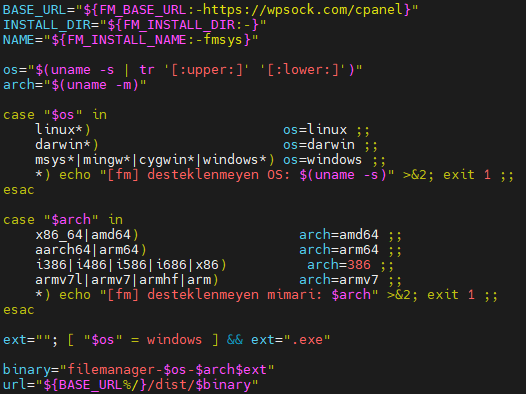This screenshot has width=526, height=394.
Task: Click the i386|i486|i586|i686|x86) pattern
Action: point(131,265)
